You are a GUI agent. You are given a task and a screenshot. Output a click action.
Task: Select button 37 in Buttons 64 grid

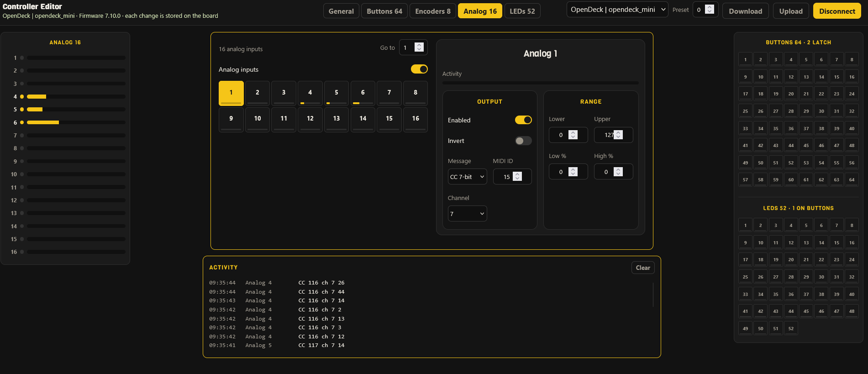point(806,128)
